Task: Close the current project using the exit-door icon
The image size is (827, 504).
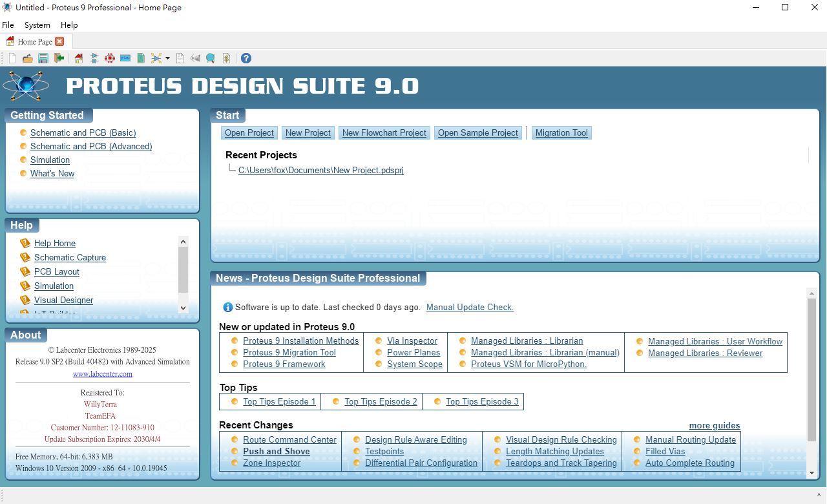Action: point(58,58)
